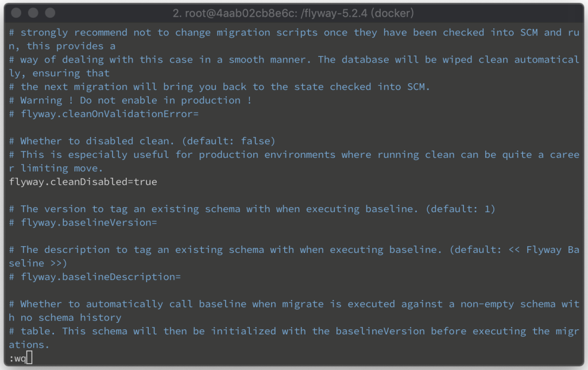Click the close window traffic light button
This screenshot has height=370, width=588.
coord(16,13)
